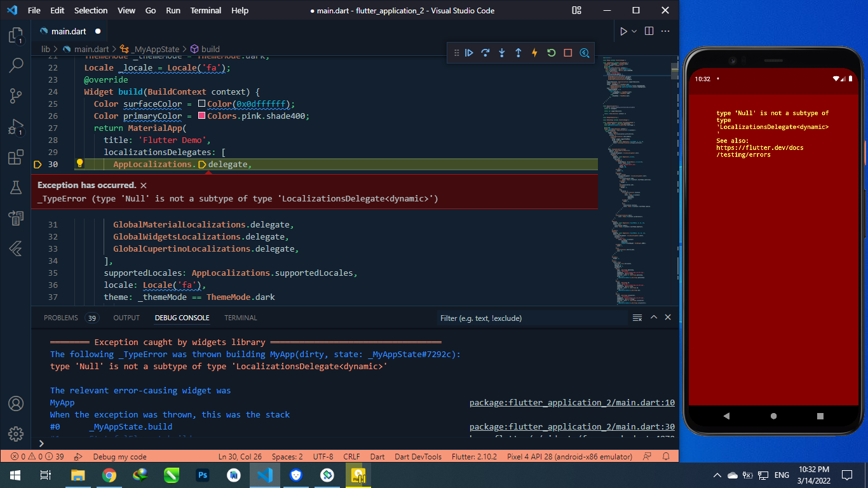Customize layout icon in title bar
Viewport: 868px width, 488px height.
coord(576,10)
